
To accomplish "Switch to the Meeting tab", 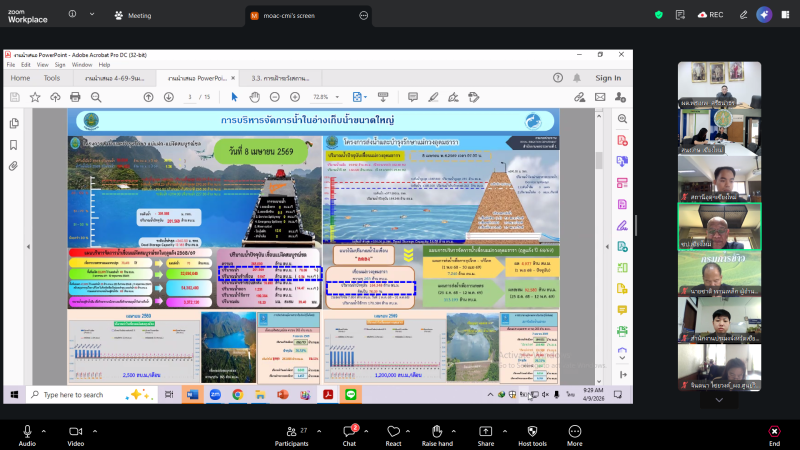I will (133, 16).
